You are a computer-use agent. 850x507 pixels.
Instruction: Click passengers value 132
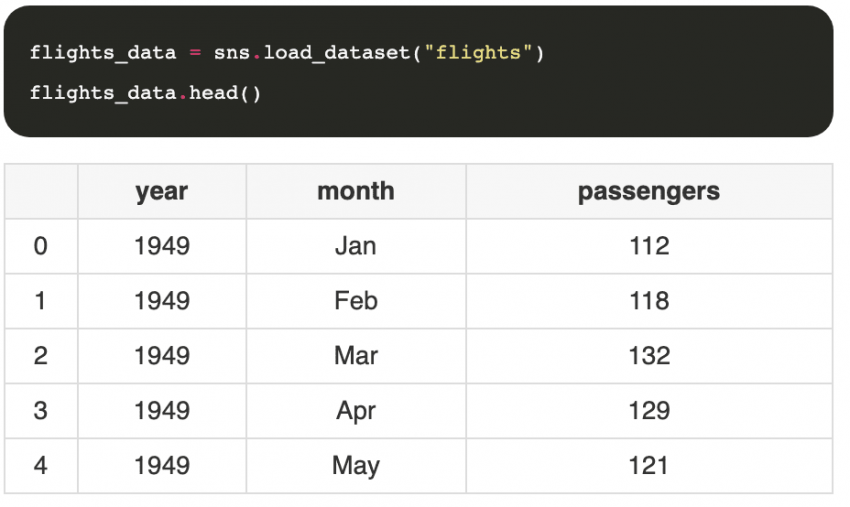(649, 356)
